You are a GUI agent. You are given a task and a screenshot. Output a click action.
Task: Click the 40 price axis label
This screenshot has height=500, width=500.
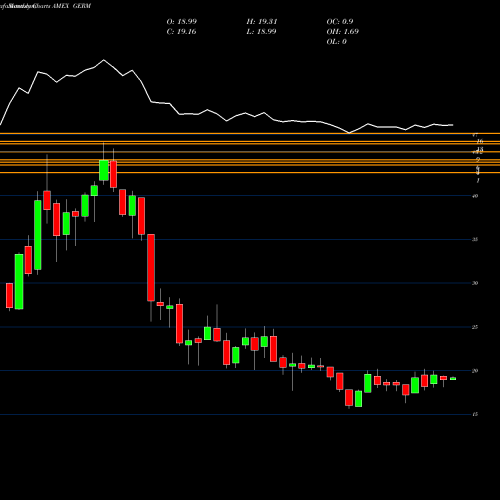pyautogui.click(x=475, y=196)
